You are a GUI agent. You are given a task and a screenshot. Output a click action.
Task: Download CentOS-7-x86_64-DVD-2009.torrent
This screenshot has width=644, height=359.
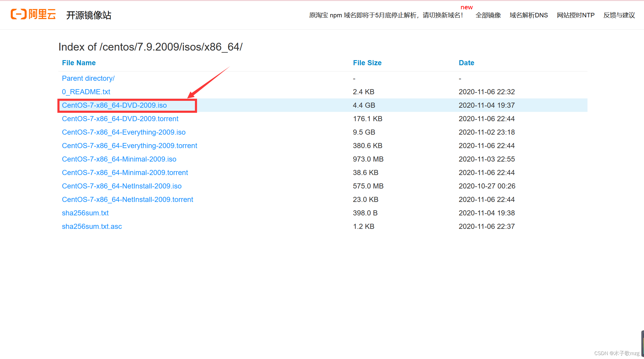click(120, 119)
